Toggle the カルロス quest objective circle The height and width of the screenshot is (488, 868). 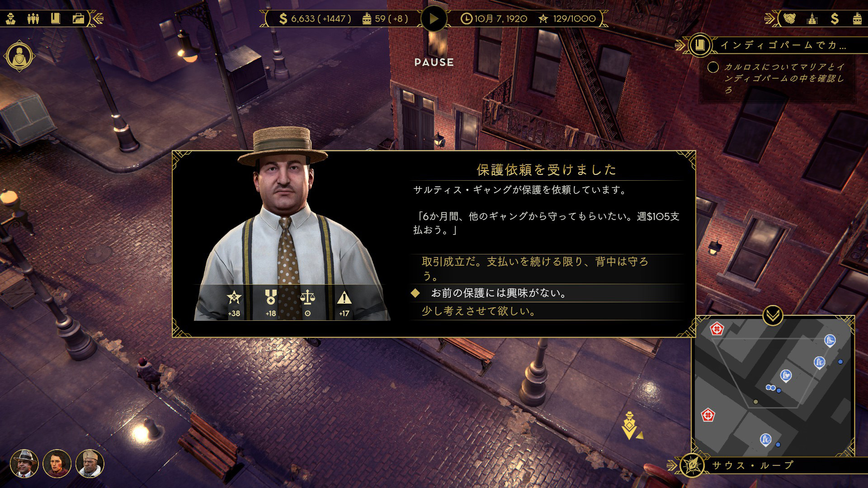point(713,67)
